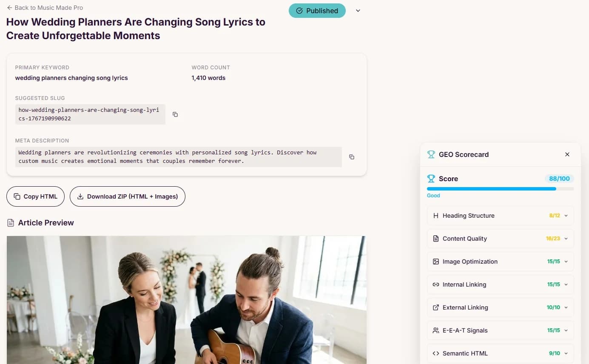Click the article preview wedding image

click(x=186, y=300)
